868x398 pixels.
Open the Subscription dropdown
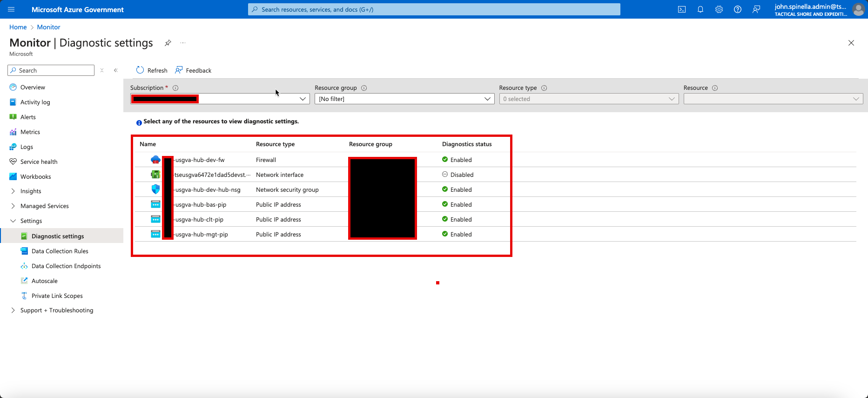click(x=220, y=99)
